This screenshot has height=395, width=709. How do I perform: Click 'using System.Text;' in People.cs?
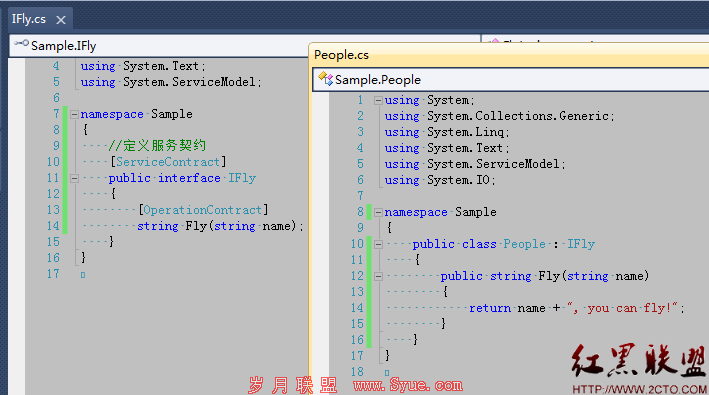(447, 148)
